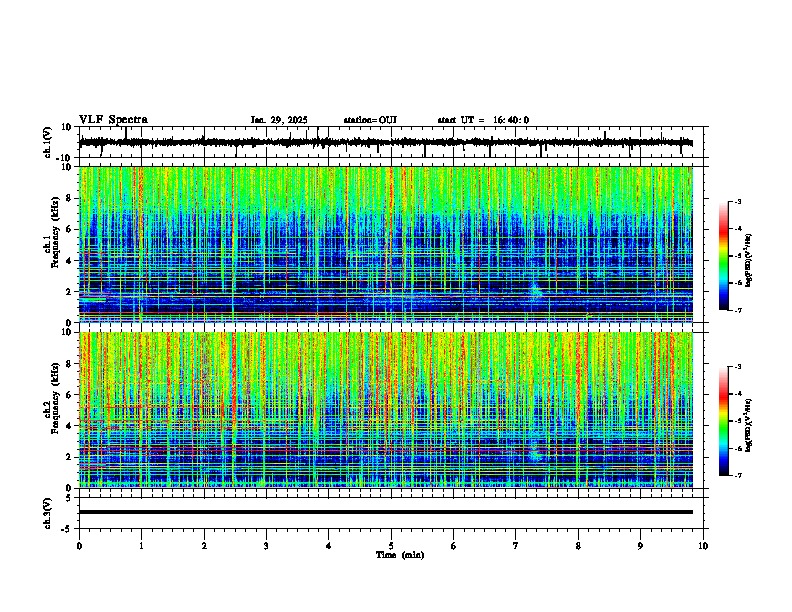This screenshot has width=792, height=612.
Task: Click the '6' kHz tick on ch.2 axis
Action: 69,395
